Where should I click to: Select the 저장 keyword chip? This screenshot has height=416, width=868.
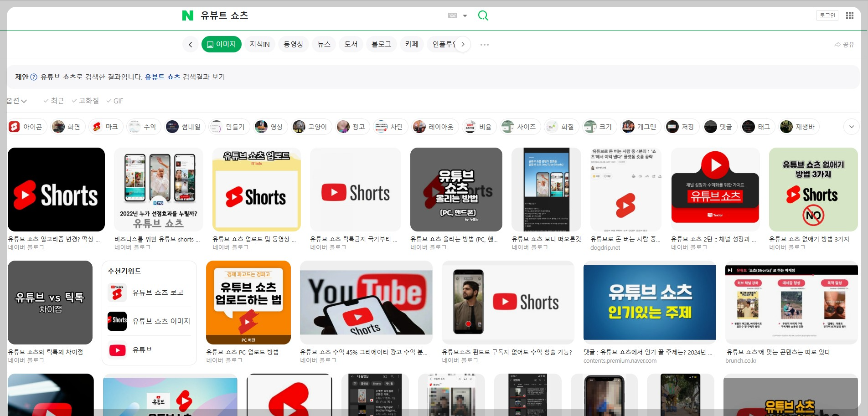[x=682, y=127]
